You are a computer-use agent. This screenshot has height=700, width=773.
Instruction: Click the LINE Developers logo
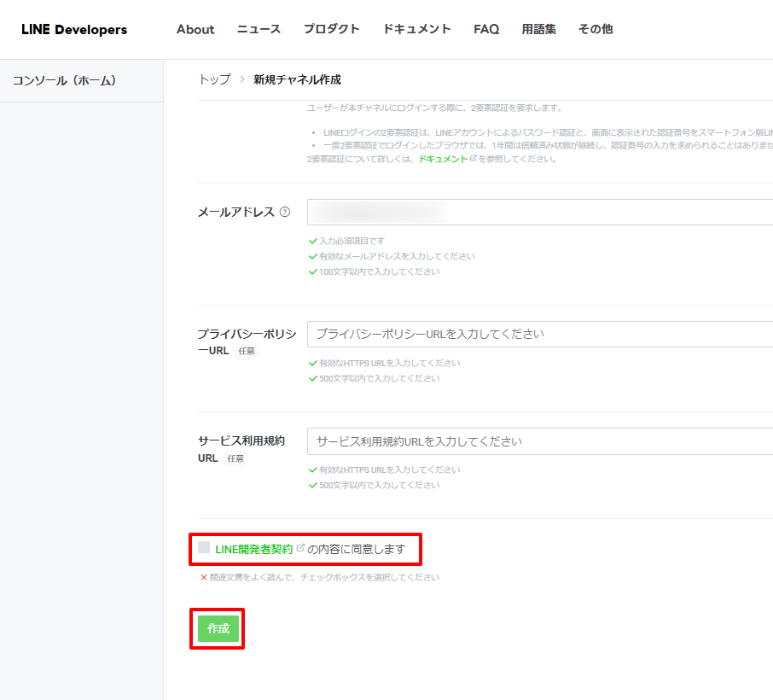(x=74, y=30)
